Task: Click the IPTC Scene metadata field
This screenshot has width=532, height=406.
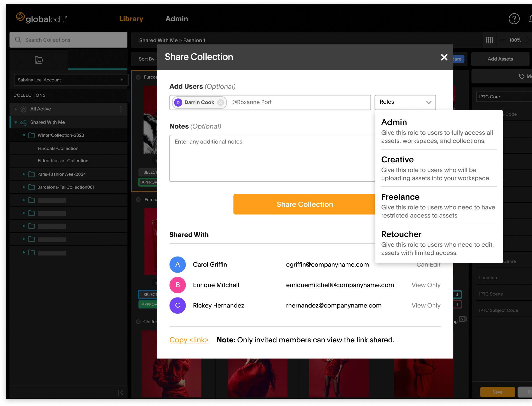Action: pos(504,294)
